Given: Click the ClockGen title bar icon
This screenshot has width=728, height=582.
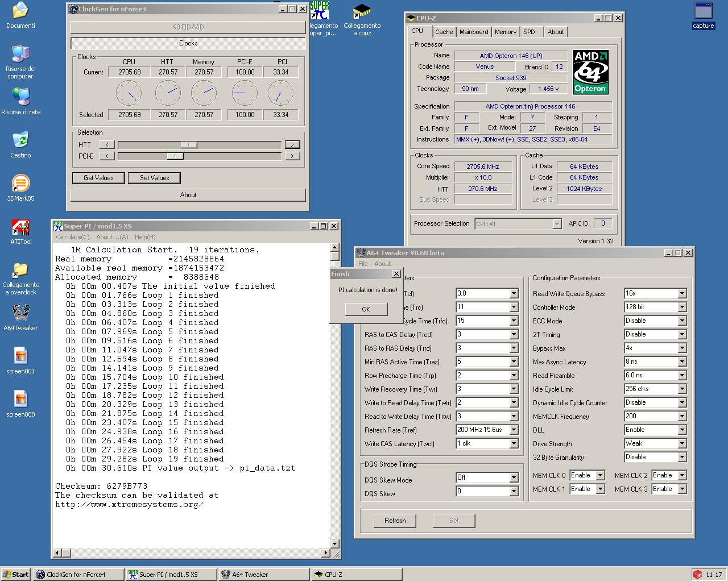Looking at the screenshot, I should coord(73,9).
